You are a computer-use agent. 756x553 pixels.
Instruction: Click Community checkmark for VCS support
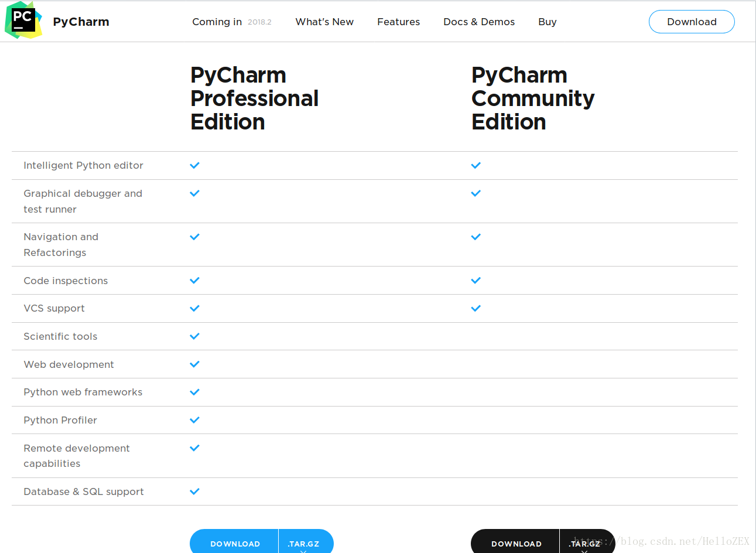(476, 308)
